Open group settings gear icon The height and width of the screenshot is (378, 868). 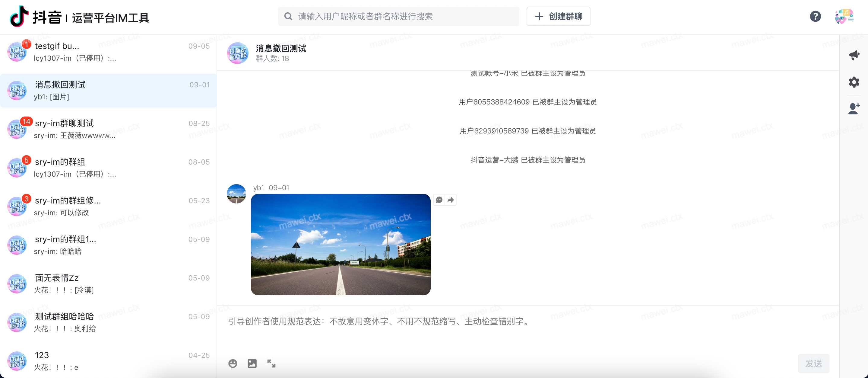point(854,82)
